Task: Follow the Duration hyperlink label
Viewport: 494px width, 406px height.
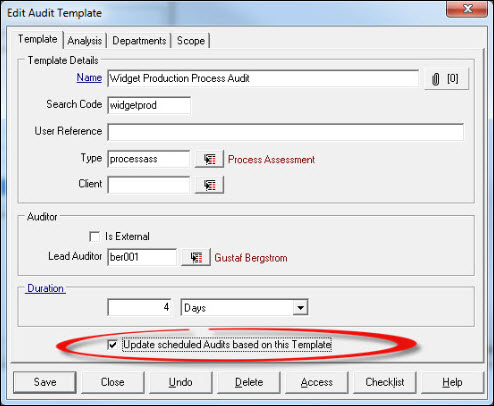Action: point(45,288)
